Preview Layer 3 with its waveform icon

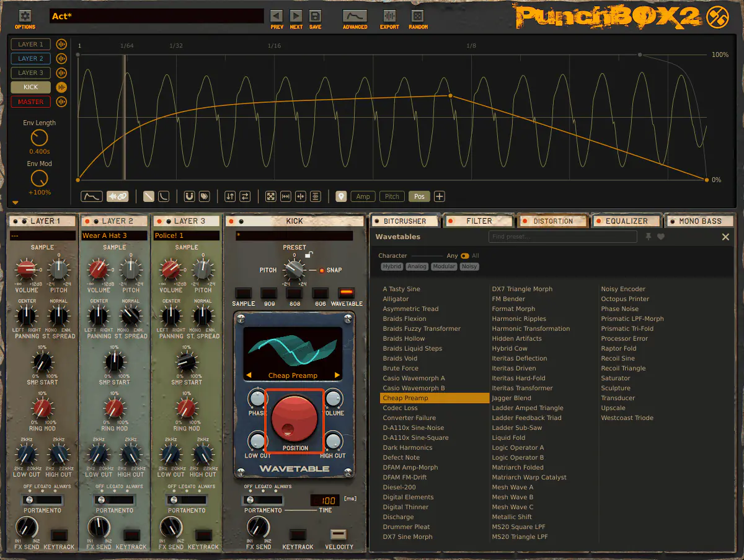[x=61, y=72]
